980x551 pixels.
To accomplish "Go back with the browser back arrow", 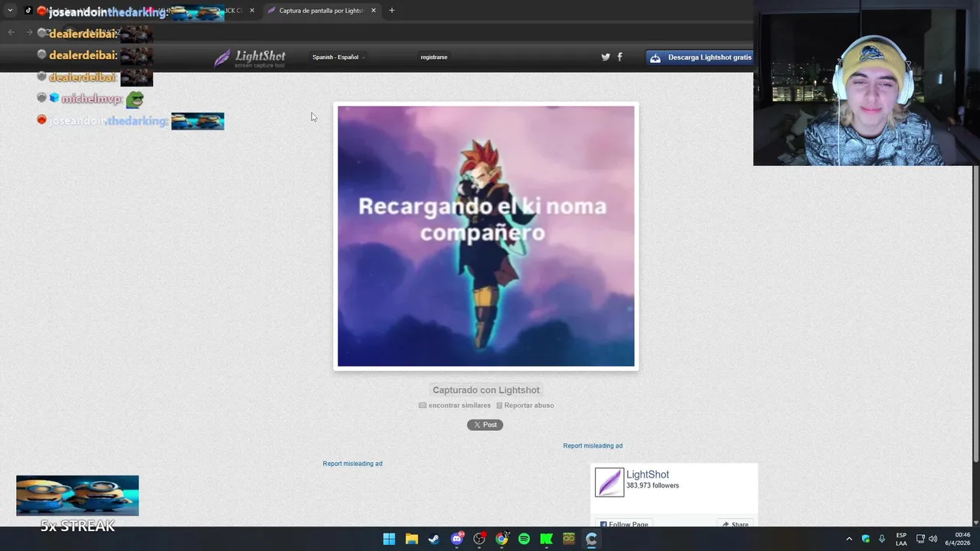I will point(11,32).
